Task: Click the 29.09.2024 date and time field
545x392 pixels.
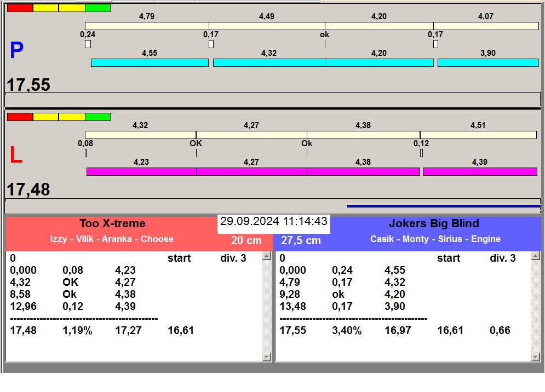Action: (x=274, y=222)
